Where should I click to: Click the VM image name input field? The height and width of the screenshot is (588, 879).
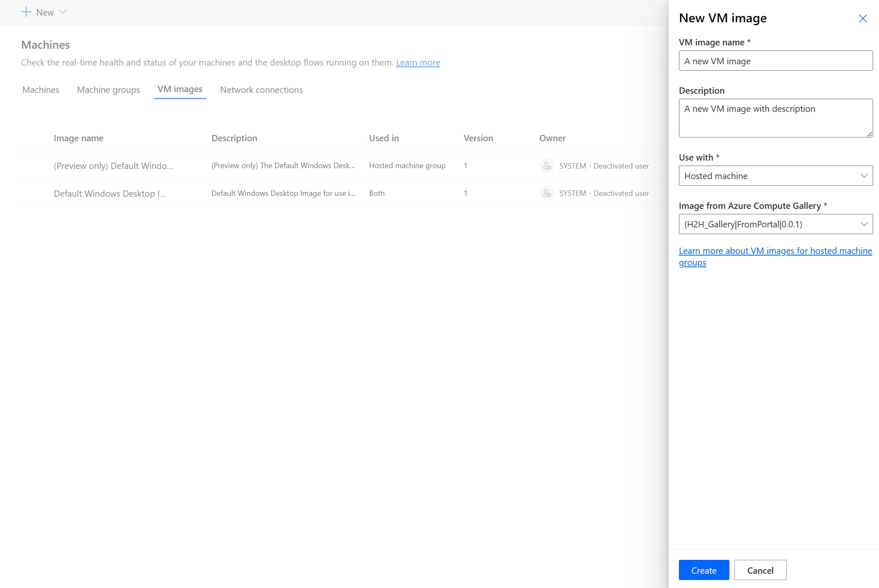(x=775, y=61)
